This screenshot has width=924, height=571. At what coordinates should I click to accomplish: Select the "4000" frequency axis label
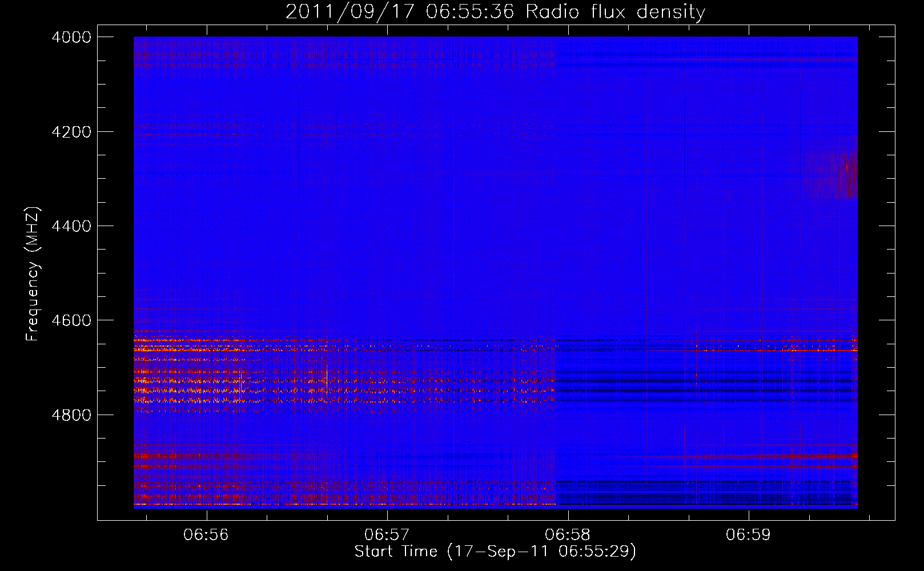71,37
